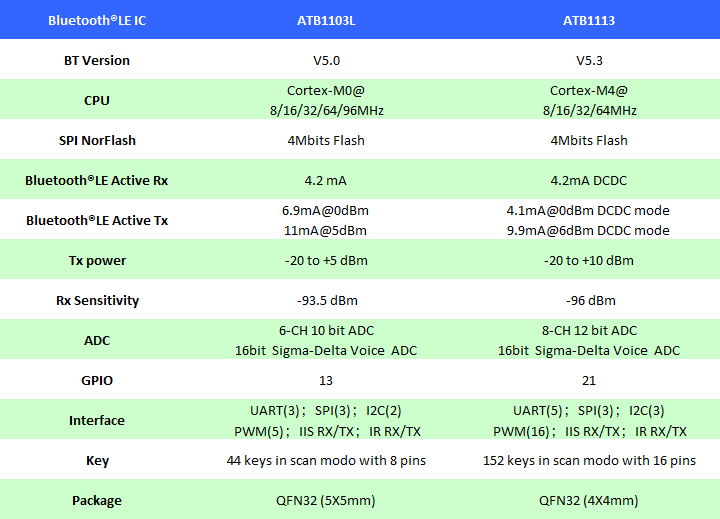This screenshot has height=519, width=720.
Task: Click the -93.5 dBm sensitivity cell
Action: [326, 300]
